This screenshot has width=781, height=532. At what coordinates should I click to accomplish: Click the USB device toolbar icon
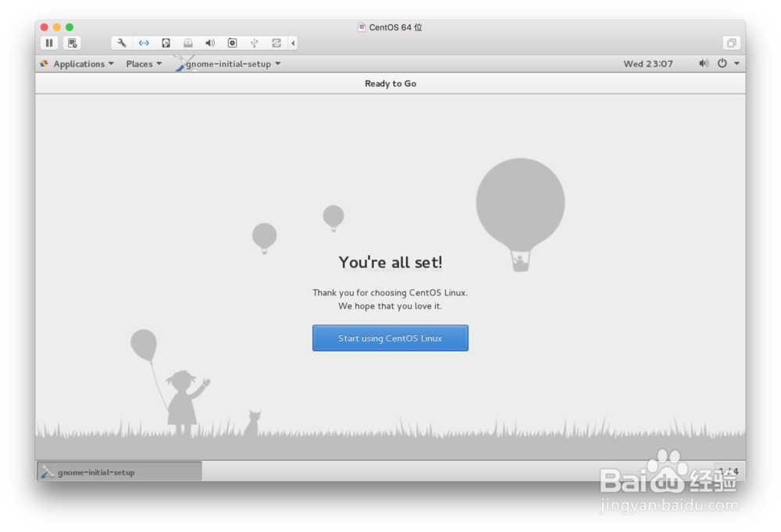coord(254,43)
